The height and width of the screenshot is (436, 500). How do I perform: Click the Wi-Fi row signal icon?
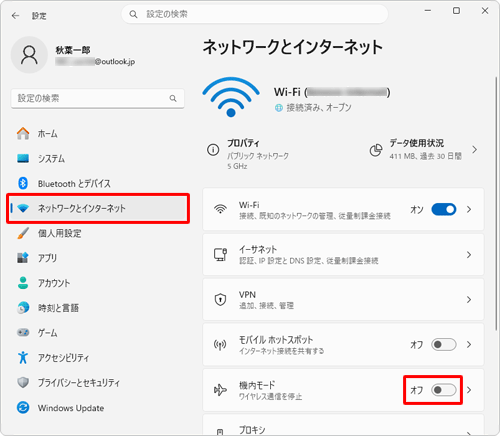click(x=220, y=209)
